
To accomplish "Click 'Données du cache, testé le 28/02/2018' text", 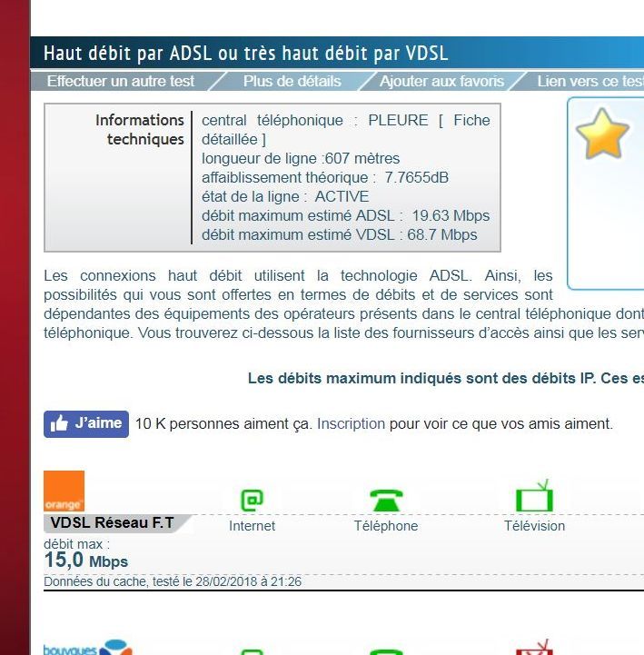I will pos(173,581).
